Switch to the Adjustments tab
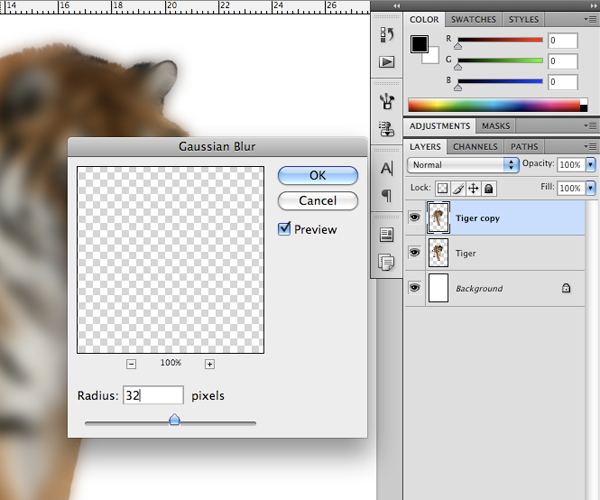The height and width of the screenshot is (500, 600). click(x=440, y=126)
